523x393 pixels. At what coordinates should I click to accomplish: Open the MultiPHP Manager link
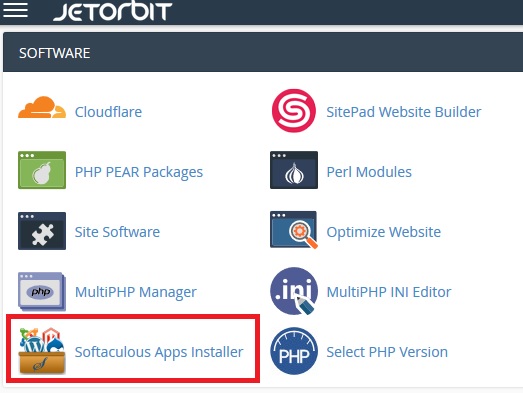pyautogui.click(x=136, y=293)
